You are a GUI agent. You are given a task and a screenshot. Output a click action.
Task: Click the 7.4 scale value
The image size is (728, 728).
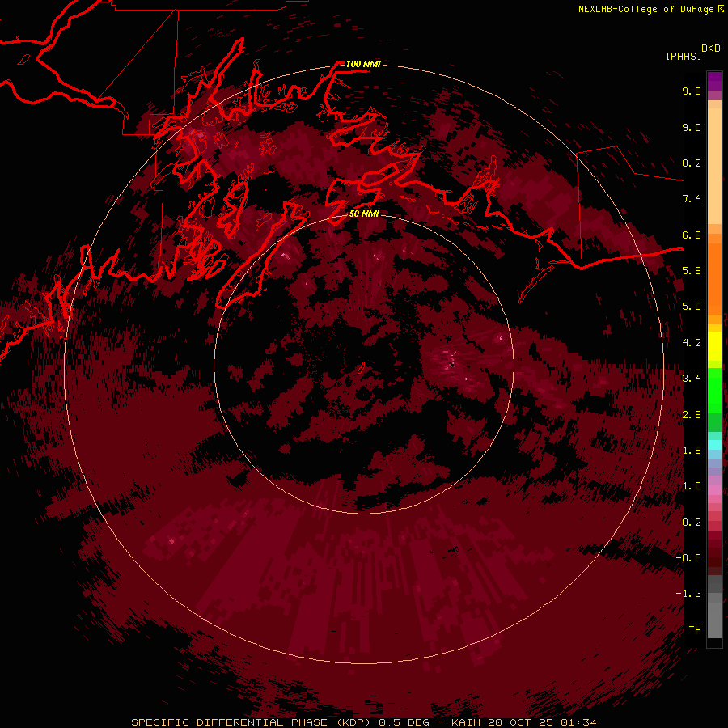(692, 199)
